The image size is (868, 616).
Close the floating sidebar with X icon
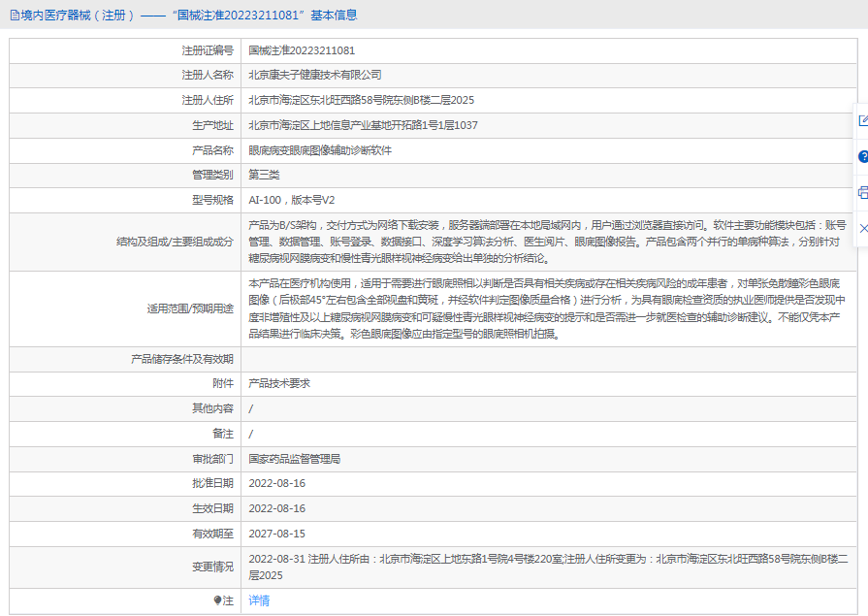[x=862, y=227]
